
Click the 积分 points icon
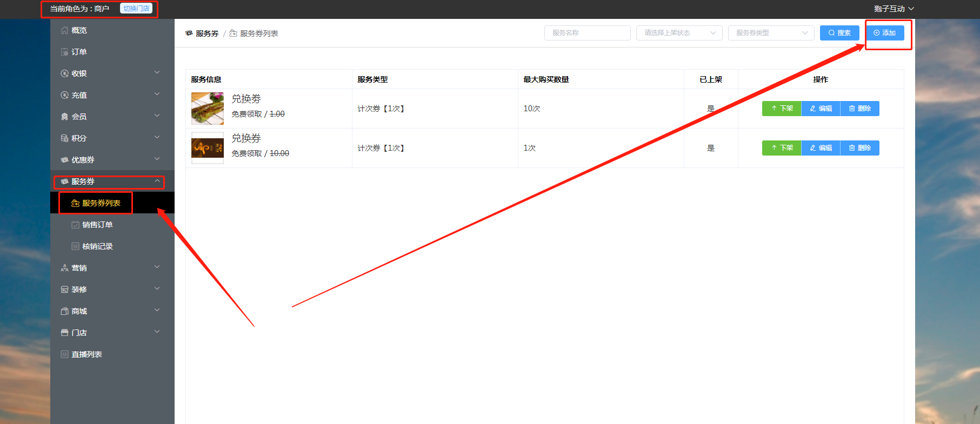pyautogui.click(x=65, y=138)
